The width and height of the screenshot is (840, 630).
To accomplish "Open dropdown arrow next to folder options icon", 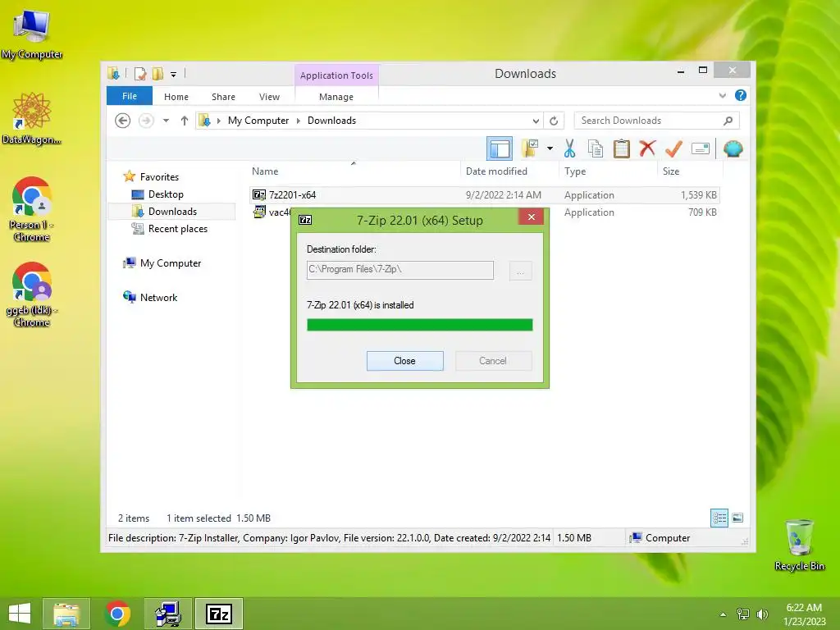I will [550, 148].
